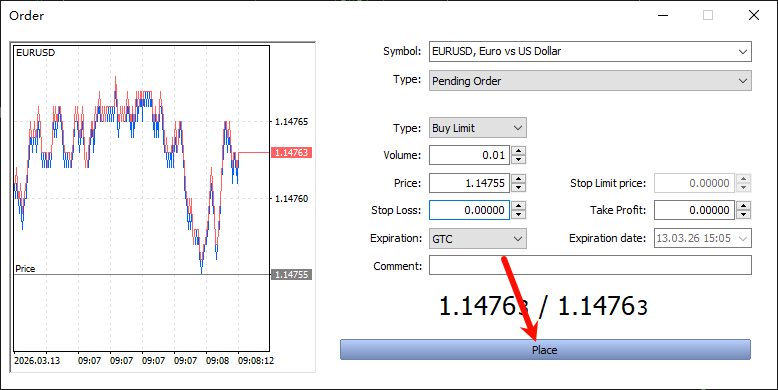The image size is (778, 390).
Task: Increase Stop Loss with the up arrow
Action: 519,205
